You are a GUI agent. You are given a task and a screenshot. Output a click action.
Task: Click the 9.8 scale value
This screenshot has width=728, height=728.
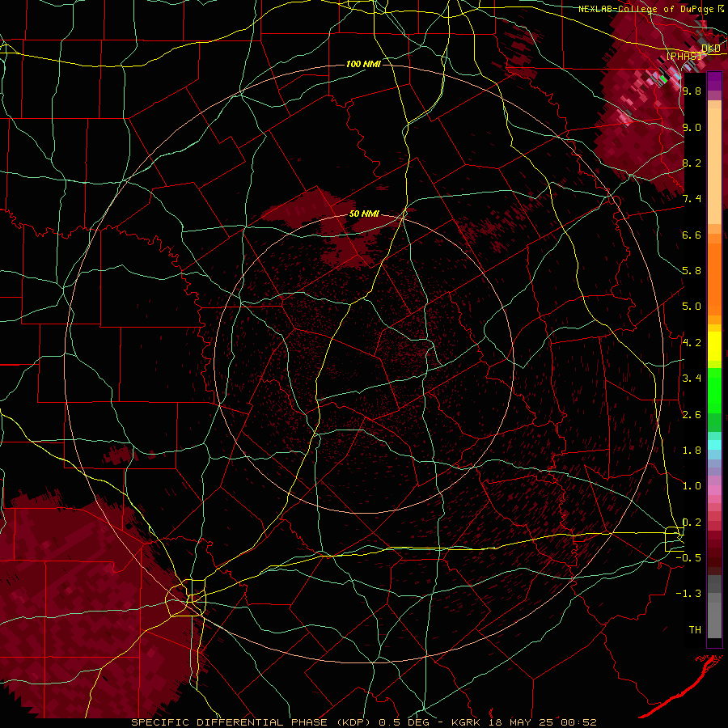(692, 91)
